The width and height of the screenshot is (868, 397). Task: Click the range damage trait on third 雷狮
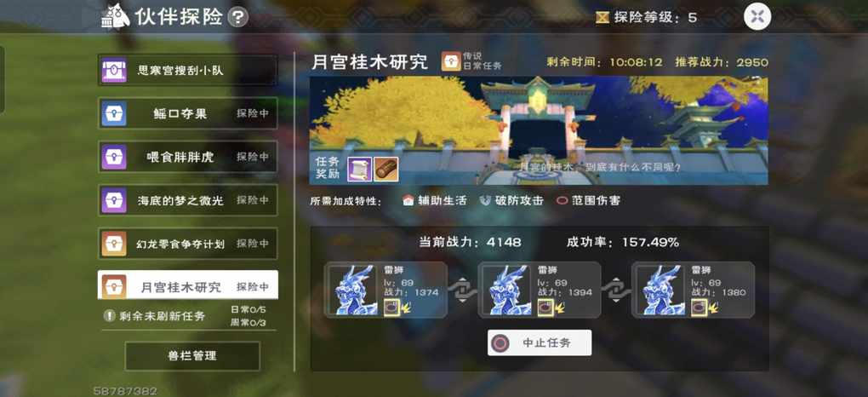click(699, 308)
